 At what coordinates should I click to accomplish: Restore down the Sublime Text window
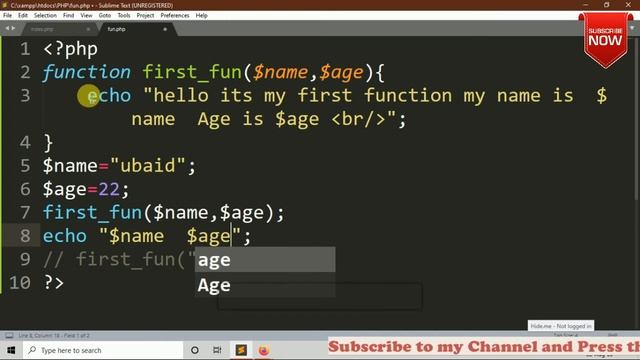(607, 5)
